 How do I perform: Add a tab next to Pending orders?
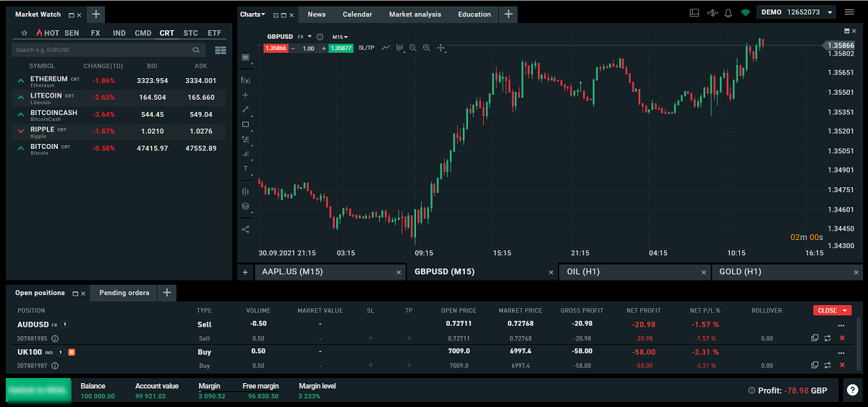pos(167,293)
